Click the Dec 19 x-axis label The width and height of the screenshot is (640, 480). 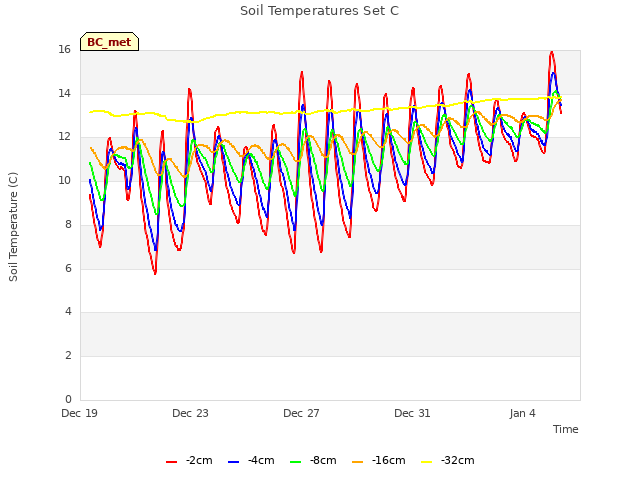(x=80, y=413)
